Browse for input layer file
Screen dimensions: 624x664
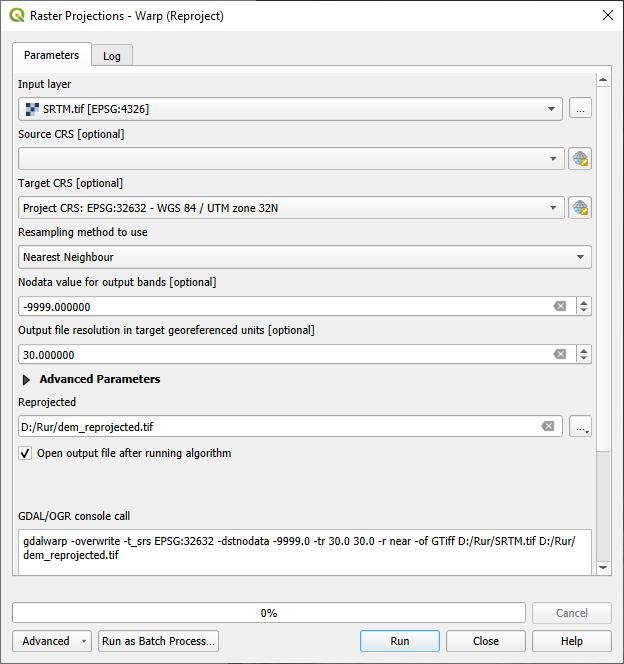pos(580,109)
